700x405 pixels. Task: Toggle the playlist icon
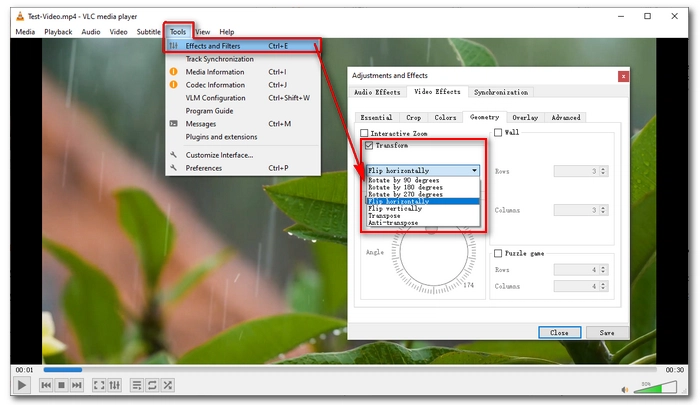coord(137,385)
